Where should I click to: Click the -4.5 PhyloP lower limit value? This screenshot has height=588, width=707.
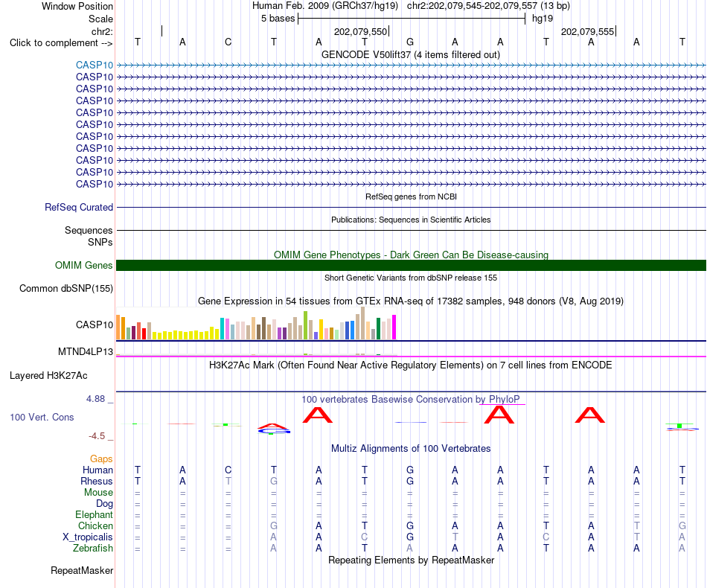(x=97, y=436)
